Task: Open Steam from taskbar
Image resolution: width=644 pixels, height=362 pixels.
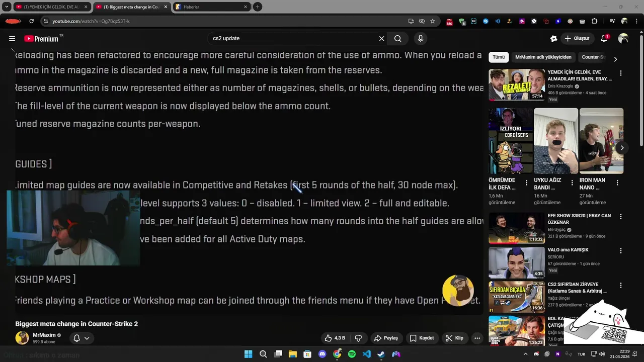Action: [x=381, y=354]
